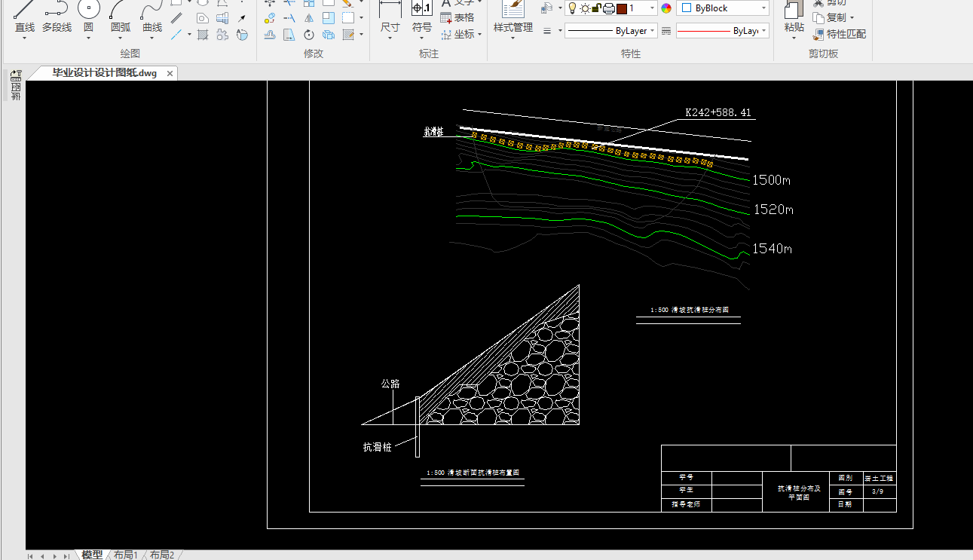Insert a 表格 table
The width and height of the screenshot is (973, 560).
coord(457,17)
